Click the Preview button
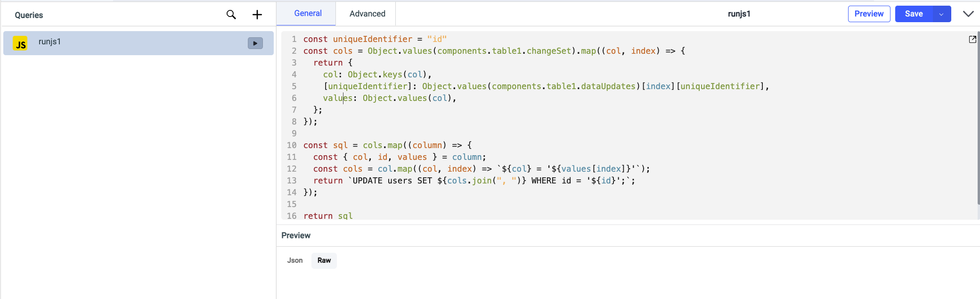 coord(869,14)
